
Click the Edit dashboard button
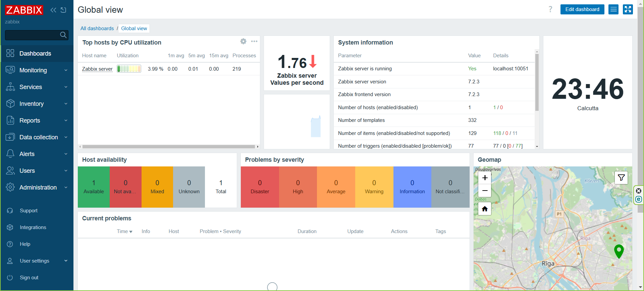point(582,9)
